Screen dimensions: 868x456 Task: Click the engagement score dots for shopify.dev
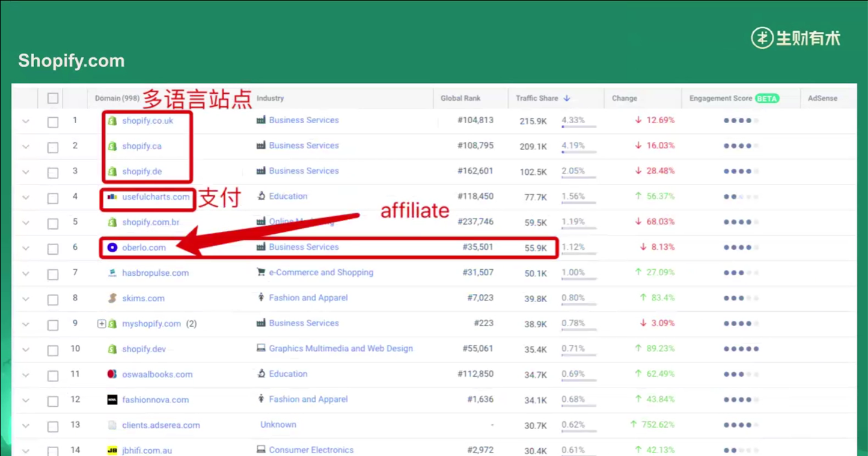click(x=741, y=349)
